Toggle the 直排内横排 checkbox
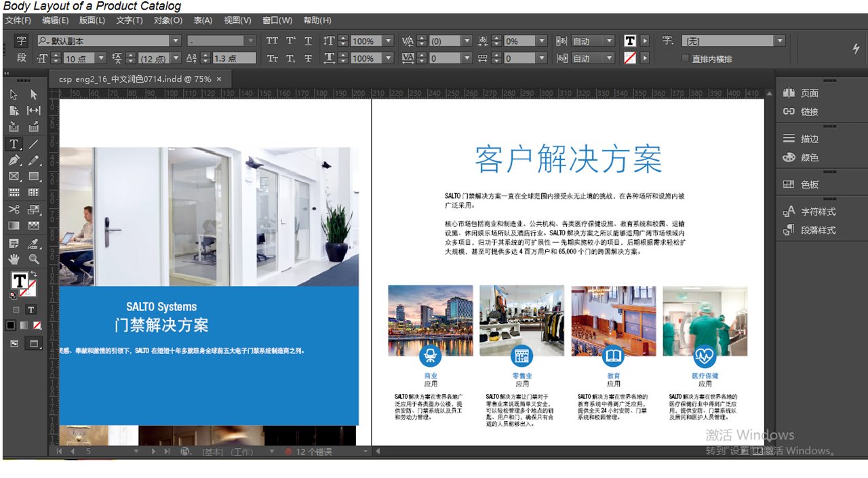The width and height of the screenshot is (868, 478). click(685, 59)
